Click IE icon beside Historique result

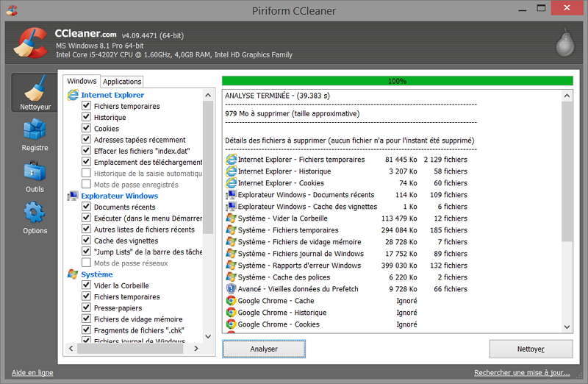pyautogui.click(x=231, y=171)
